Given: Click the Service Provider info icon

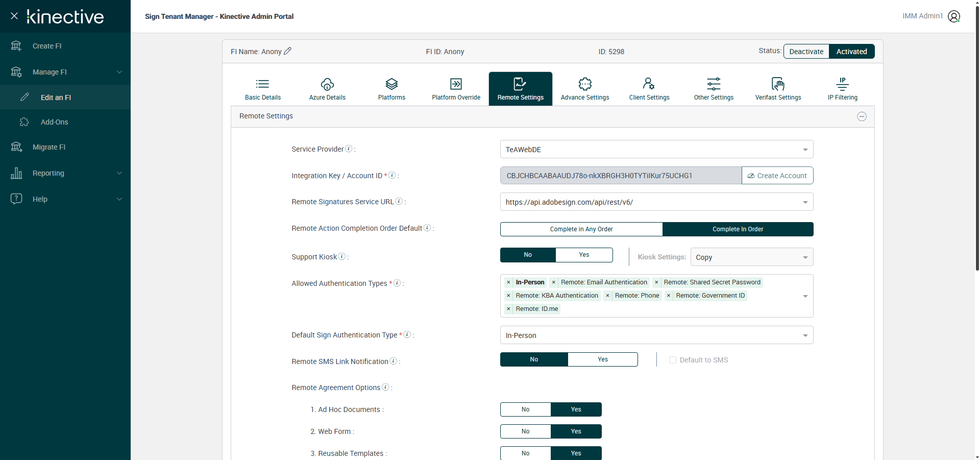Looking at the screenshot, I should (349, 149).
